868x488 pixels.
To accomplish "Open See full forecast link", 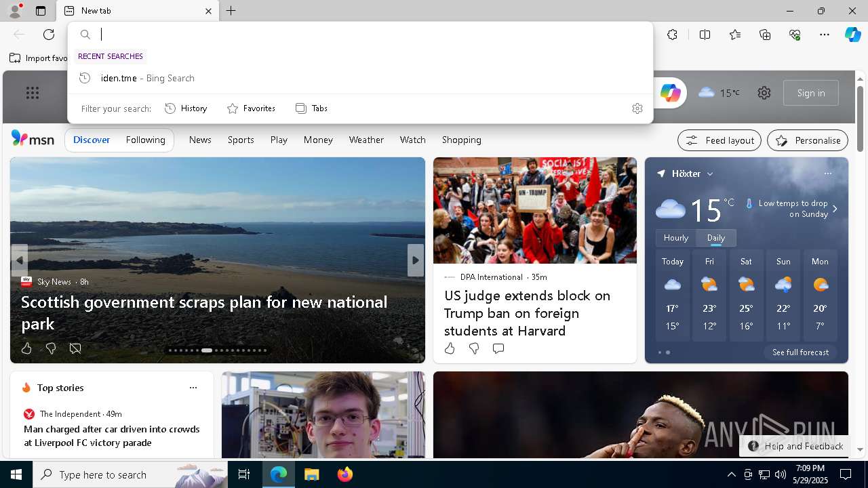I will click(x=801, y=352).
